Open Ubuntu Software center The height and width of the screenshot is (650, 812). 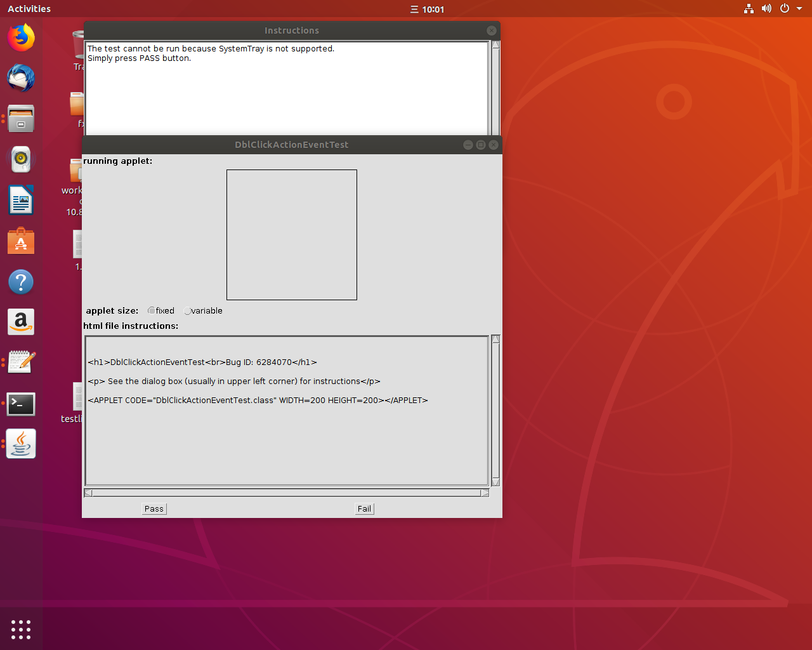[x=21, y=241]
